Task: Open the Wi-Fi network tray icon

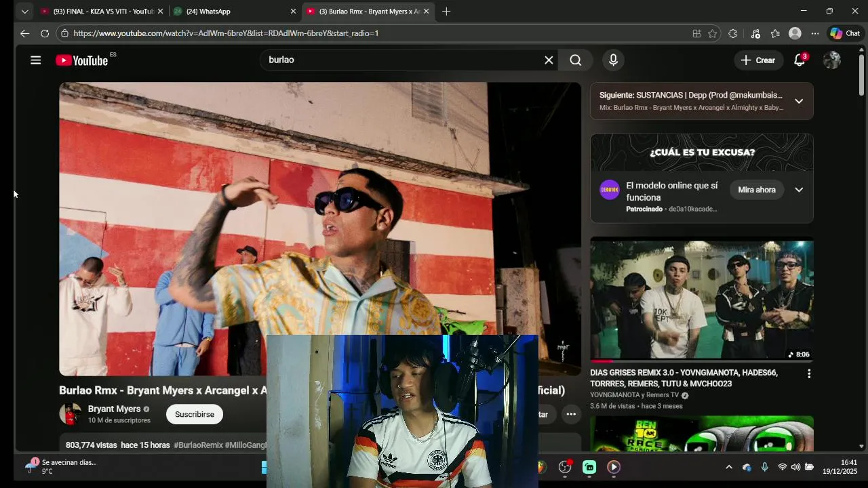Action: coord(782,467)
